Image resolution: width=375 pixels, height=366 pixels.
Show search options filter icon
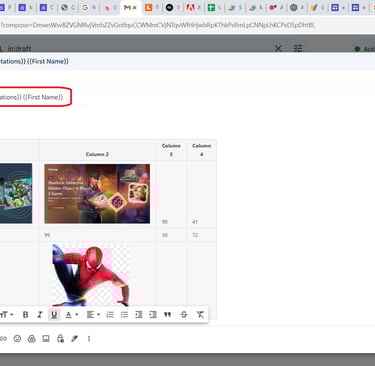click(x=298, y=49)
